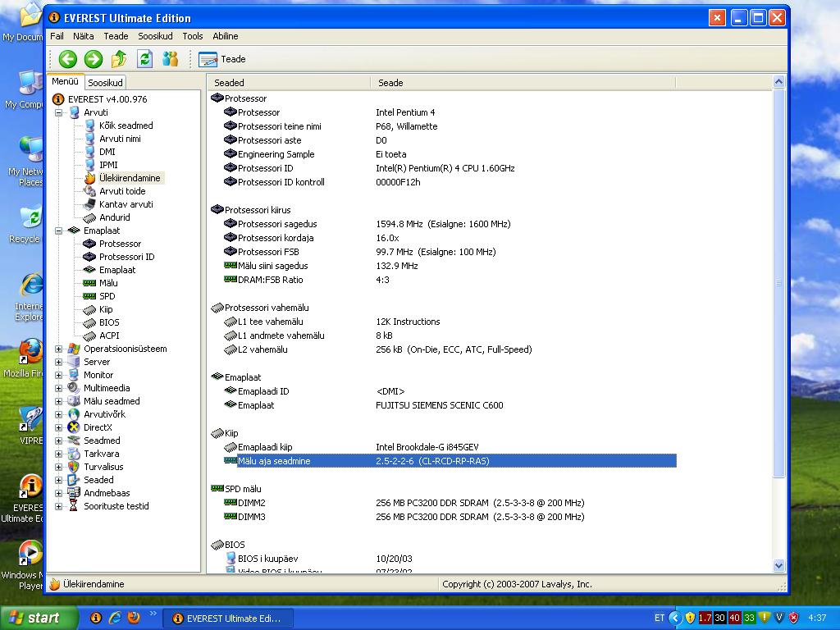The width and height of the screenshot is (840, 630).
Task: Click scrollbar up arrow in details pane
Action: [x=779, y=82]
